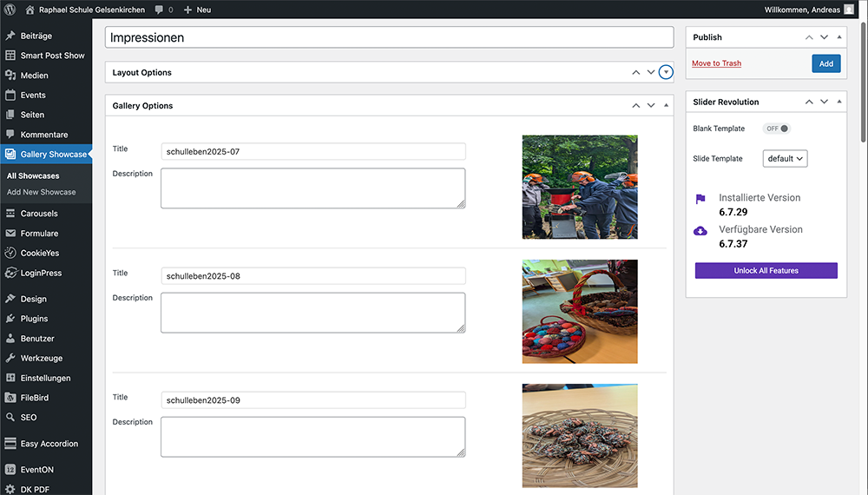The width and height of the screenshot is (868, 495).
Task: Click the purple flag icon beside Installierte Version
Action: [700, 199]
